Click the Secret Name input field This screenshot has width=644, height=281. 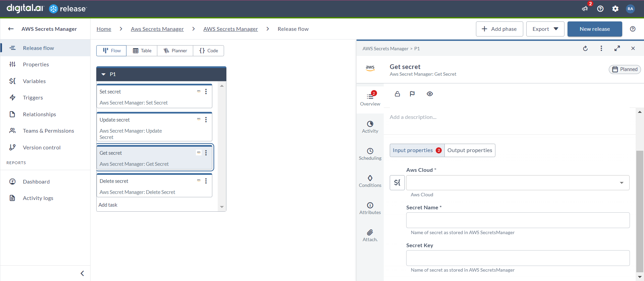click(x=518, y=220)
